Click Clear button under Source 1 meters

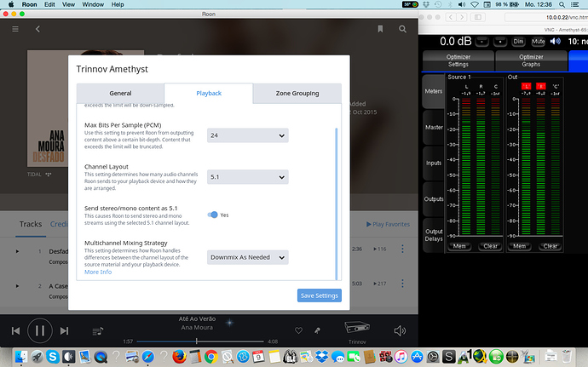[491, 246]
